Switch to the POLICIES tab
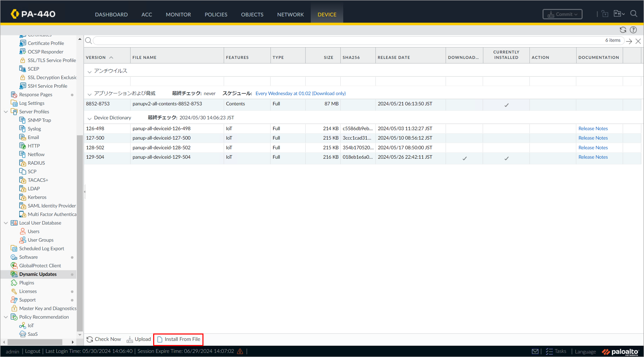 [216, 14]
